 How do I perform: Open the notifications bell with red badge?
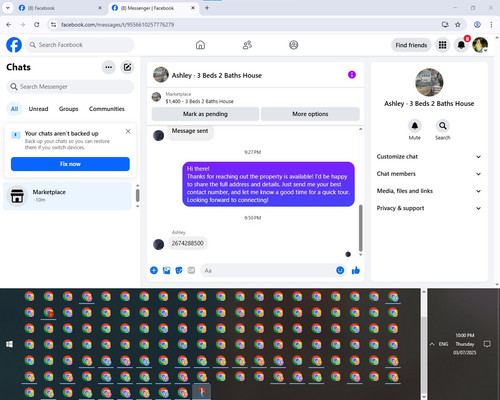tap(462, 45)
